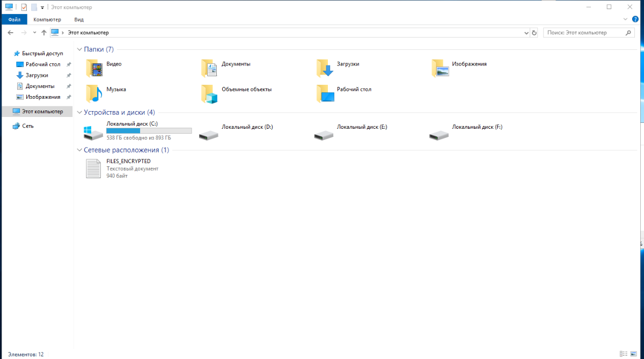The width and height of the screenshot is (644, 359).
Task: Click '940 байт' file size text
Action: pyautogui.click(x=117, y=175)
